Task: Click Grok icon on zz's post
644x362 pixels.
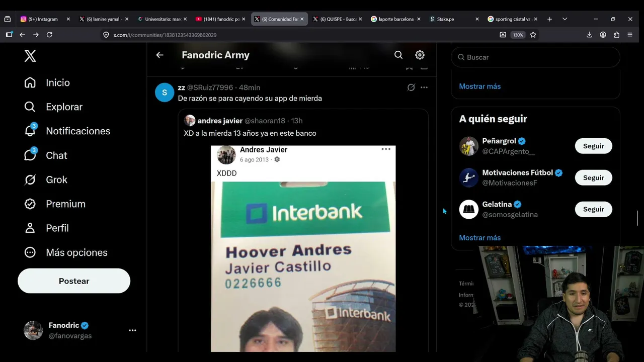Action: [x=411, y=87]
